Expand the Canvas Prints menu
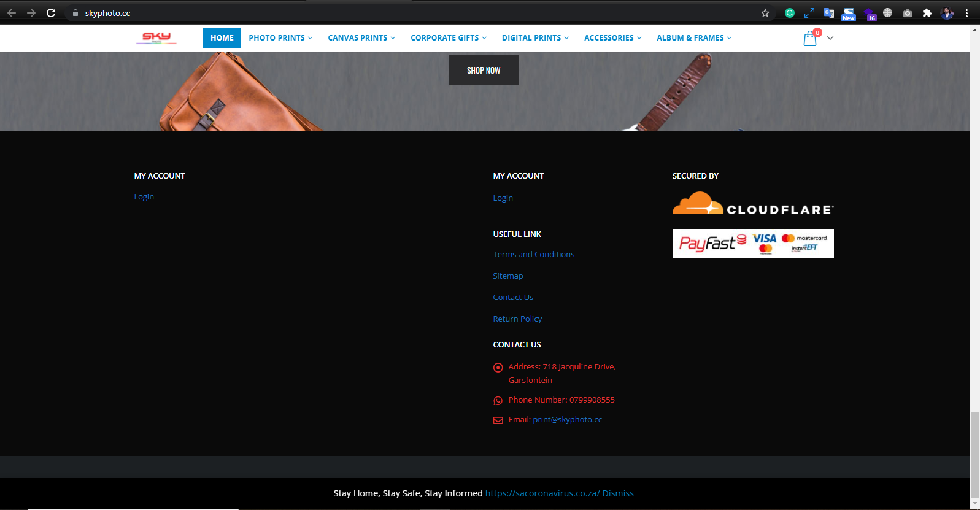This screenshot has width=980, height=510. tap(361, 38)
